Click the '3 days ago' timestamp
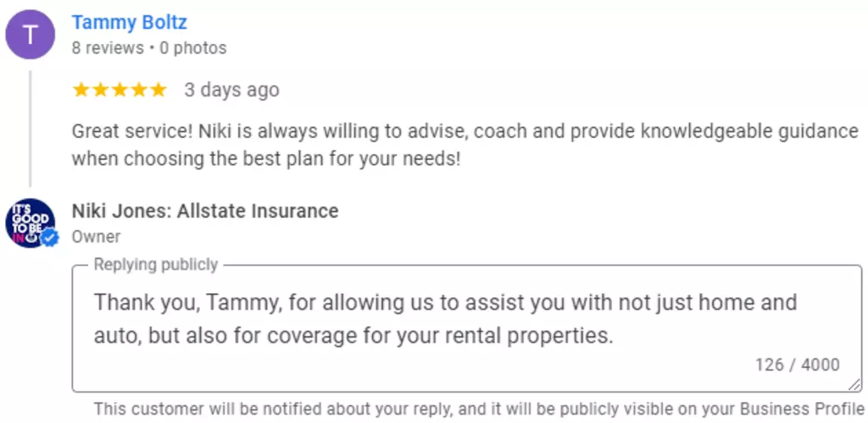Image resolution: width=868 pixels, height=423 pixels. (232, 90)
